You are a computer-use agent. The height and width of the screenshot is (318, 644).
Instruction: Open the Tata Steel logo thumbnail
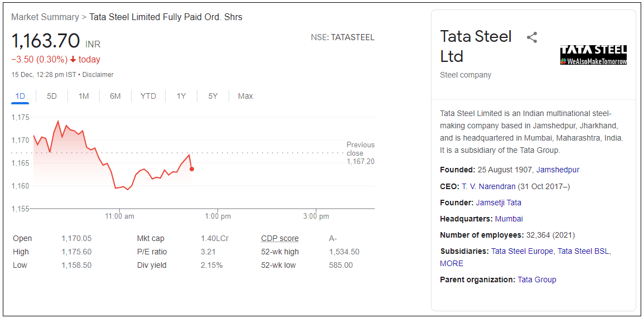pos(593,55)
